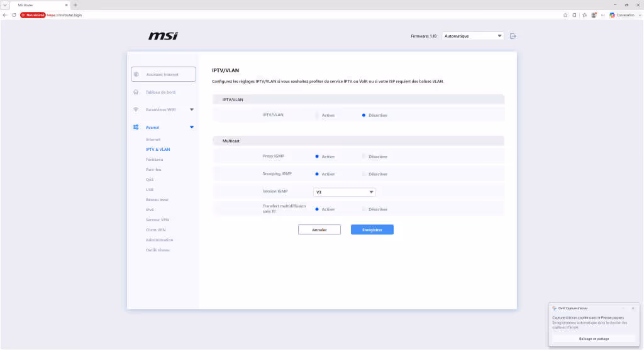Image resolution: width=644 pixels, height=350 pixels.
Task: Expand the Paramètres WiFi submenu arrow
Action: (192, 109)
